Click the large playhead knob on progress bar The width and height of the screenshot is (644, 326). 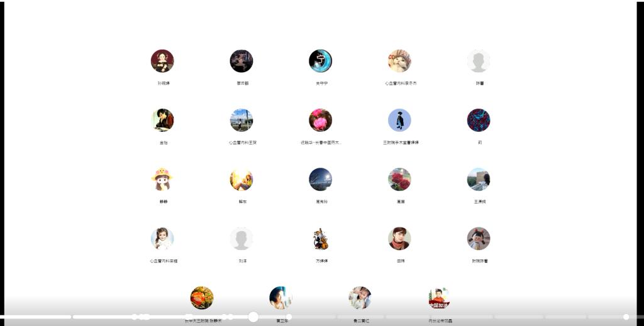(x=253, y=317)
